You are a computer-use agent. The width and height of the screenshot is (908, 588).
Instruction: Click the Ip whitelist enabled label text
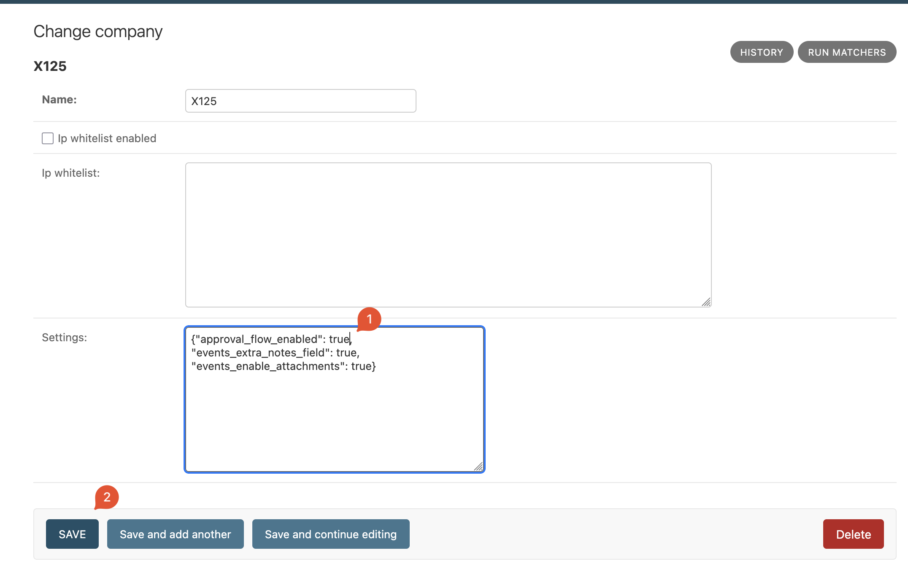point(107,138)
